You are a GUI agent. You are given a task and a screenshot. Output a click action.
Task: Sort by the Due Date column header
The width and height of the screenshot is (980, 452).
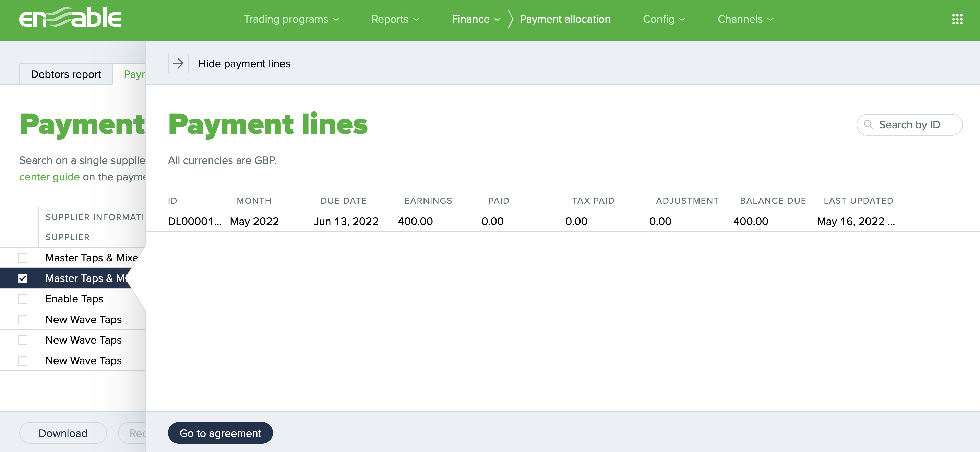(x=344, y=201)
